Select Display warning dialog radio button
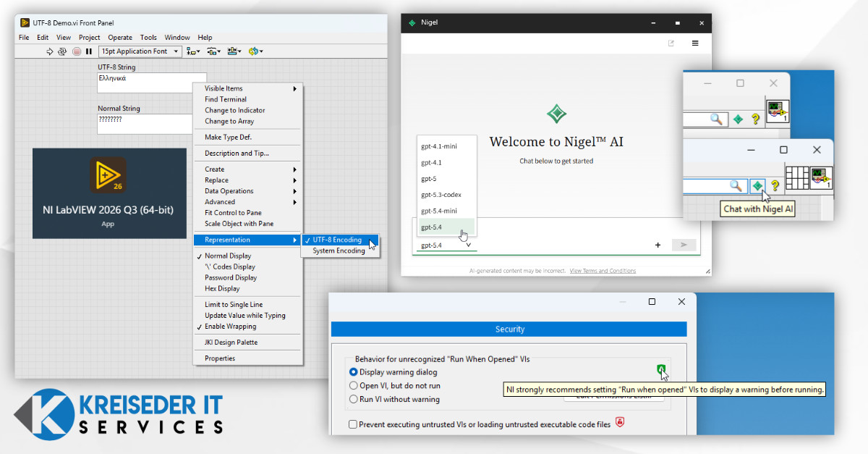Image resolution: width=868 pixels, height=454 pixels. click(354, 372)
